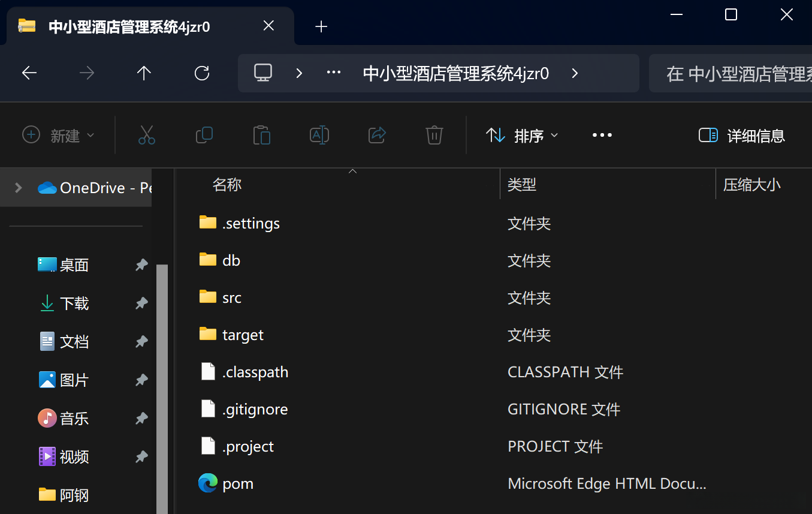Screen dimensions: 812x514
Task: Sort by the 压缩大小 column header
Action: [x=752, y=185]
